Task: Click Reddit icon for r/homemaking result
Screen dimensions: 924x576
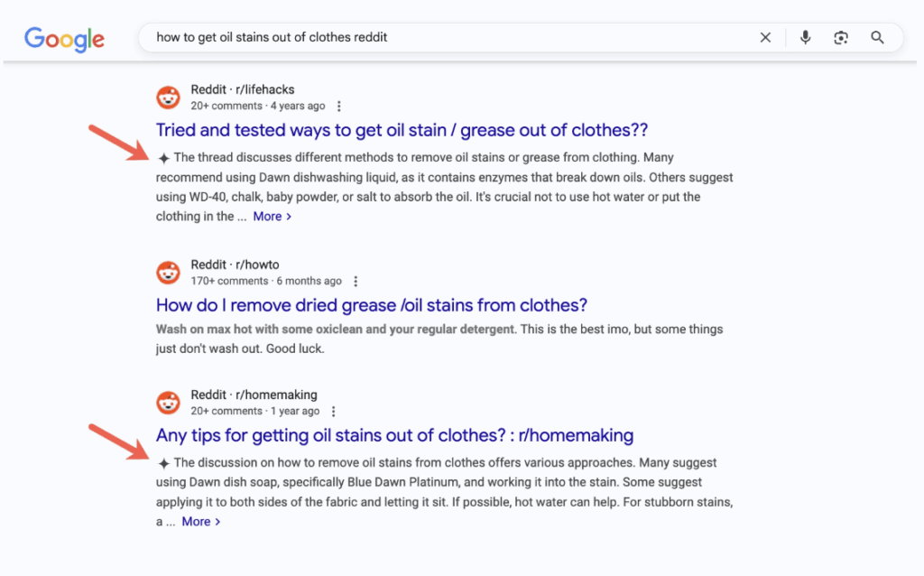Action: pos(169,403)
